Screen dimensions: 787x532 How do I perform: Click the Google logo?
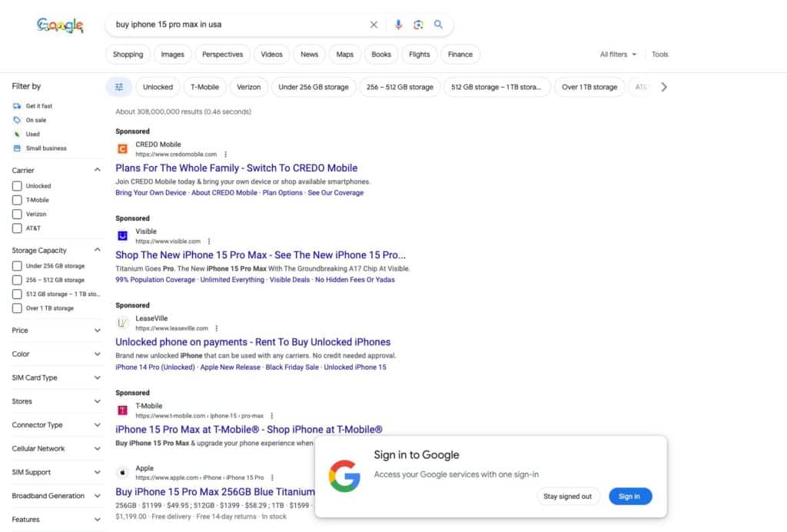pos(60,25)
